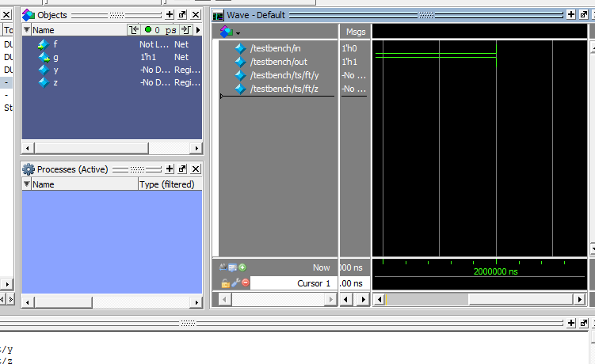The width and height of the screenshot is (595, 364).
Task: Open the Processes Name column sort dropdown
Action: (x=27, y=184)
